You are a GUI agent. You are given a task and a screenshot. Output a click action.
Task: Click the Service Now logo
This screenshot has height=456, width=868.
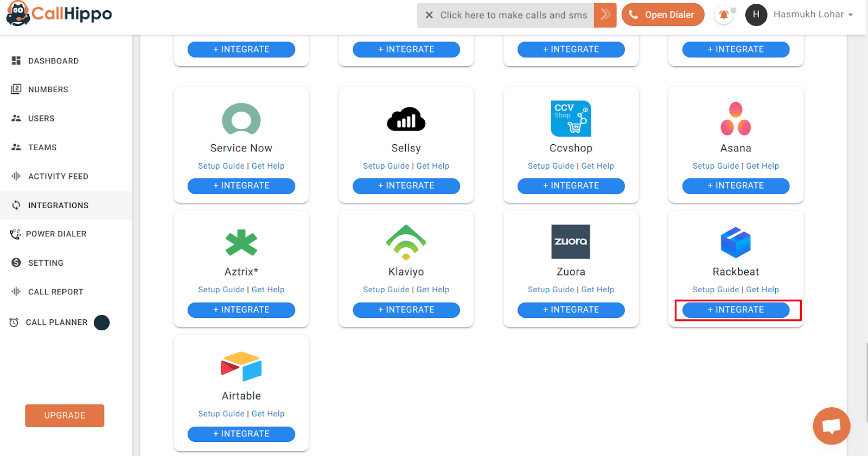[241, 119]
